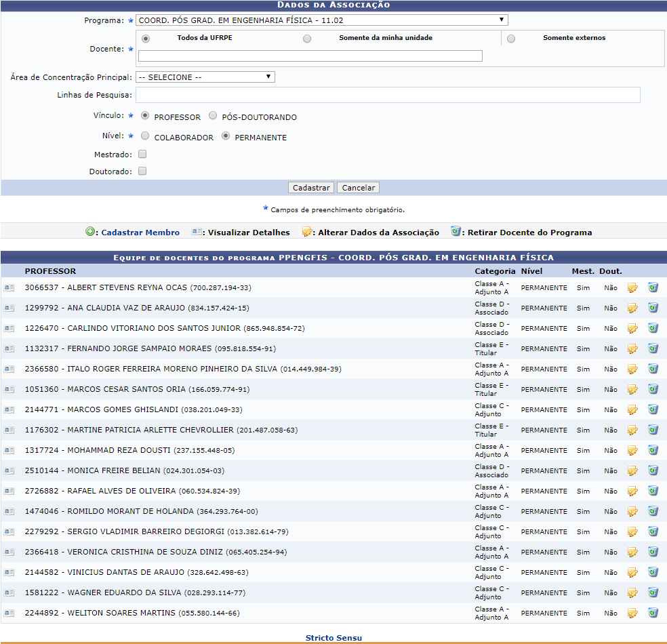This screenshot has height=644, width=667.
Task: View details of Veronica Cristhina de Souza Diniz
Action: click(9, 552)
